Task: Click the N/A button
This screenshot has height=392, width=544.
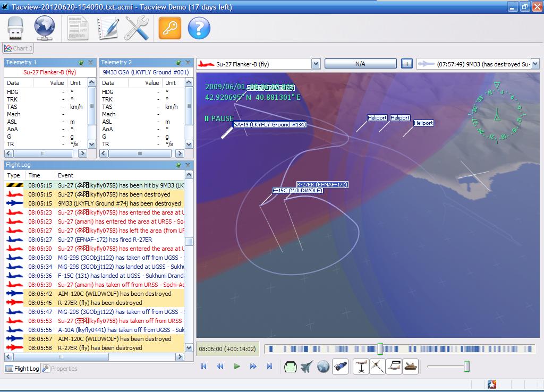Action: click(361, 64)
